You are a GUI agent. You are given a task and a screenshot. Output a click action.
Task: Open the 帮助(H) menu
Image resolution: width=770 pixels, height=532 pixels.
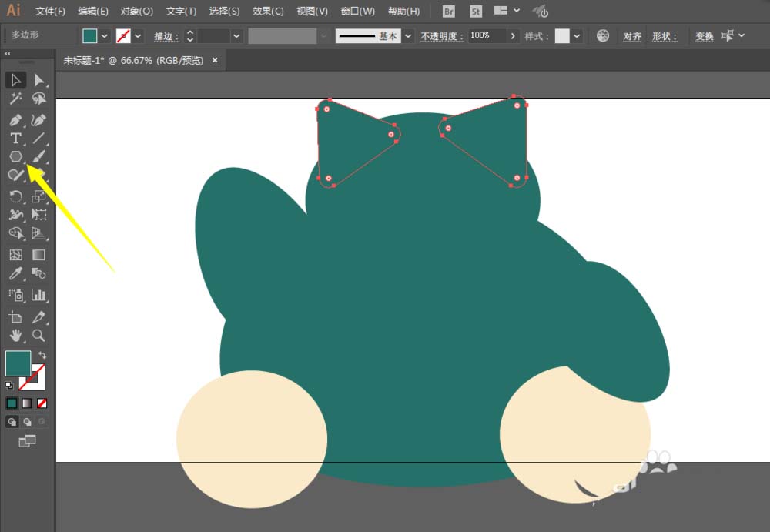click(403, 12)
